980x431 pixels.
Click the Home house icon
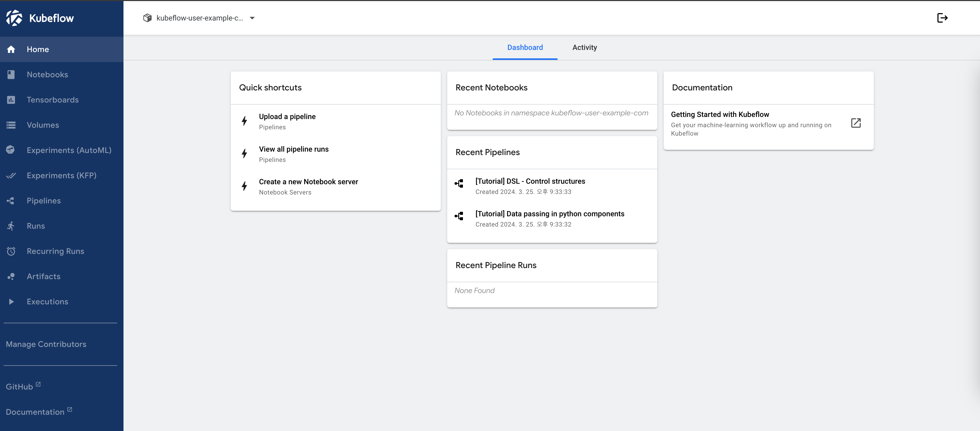click(x=11, y=49)
